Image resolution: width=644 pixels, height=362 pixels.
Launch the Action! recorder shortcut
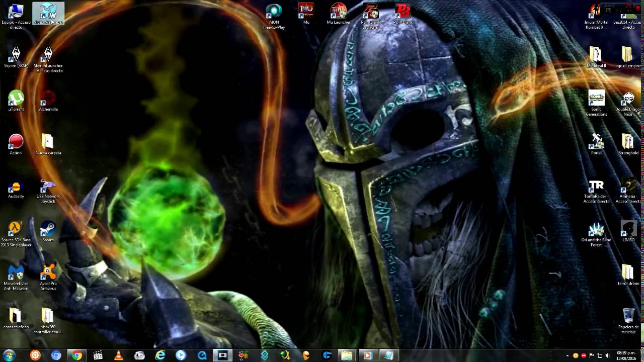[x=16, y=144]
